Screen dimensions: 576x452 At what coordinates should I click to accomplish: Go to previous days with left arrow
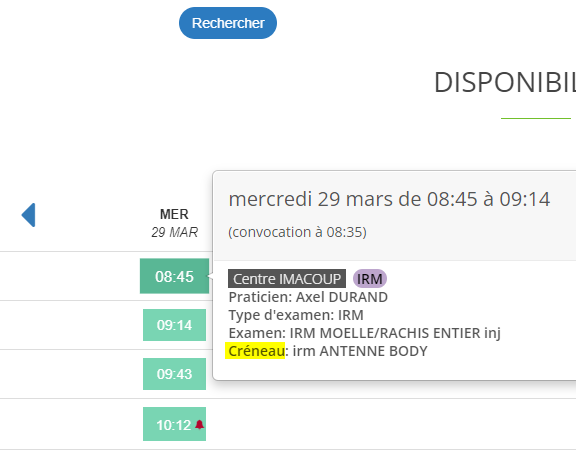click(29, 215)
